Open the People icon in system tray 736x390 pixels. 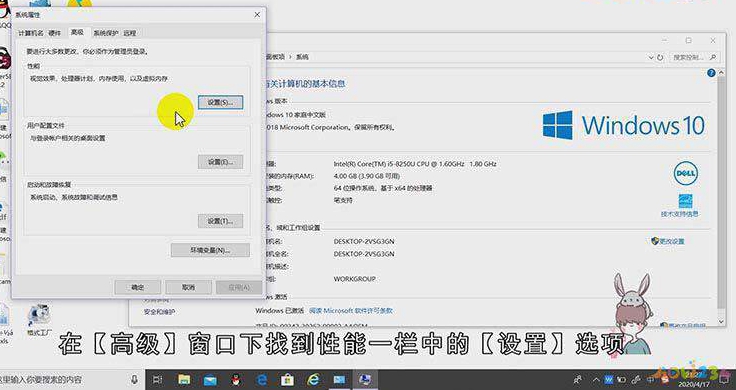[x=578, y=379]
